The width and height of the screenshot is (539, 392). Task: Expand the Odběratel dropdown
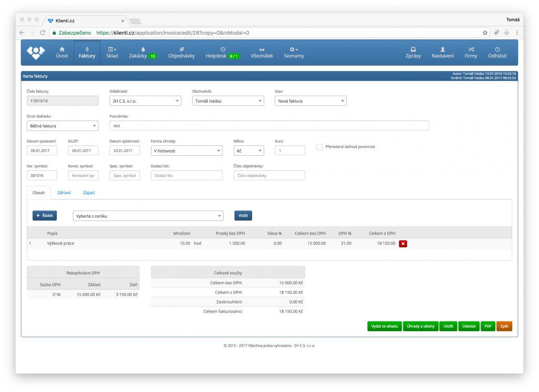tap(145, 100)
